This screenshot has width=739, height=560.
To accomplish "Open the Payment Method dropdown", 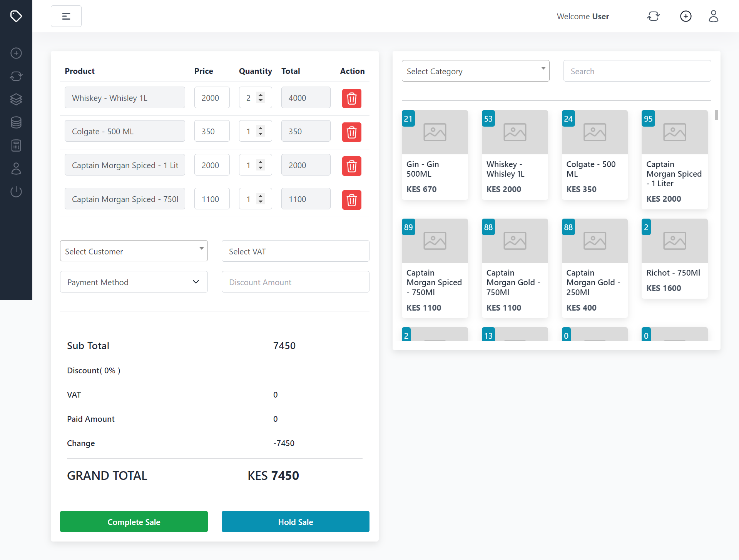I will [x=134, y=282].
